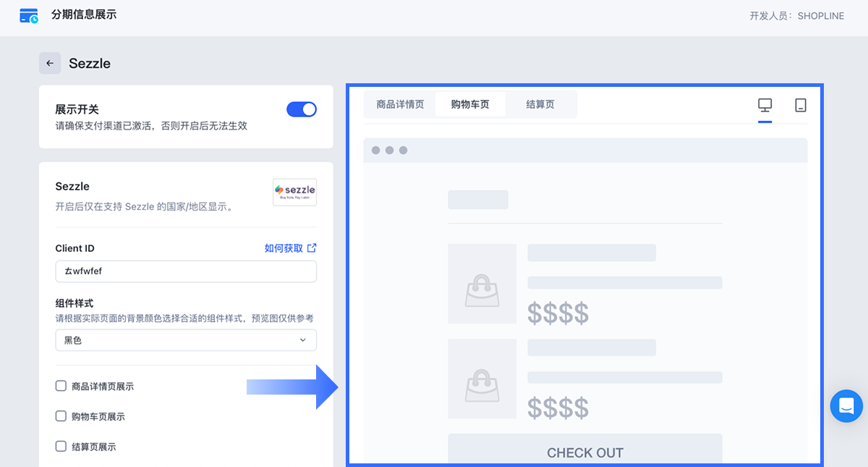This screenshot has height=467, width=868.
Task: Click the Client ID input field
Action: (x=186, y=272)
